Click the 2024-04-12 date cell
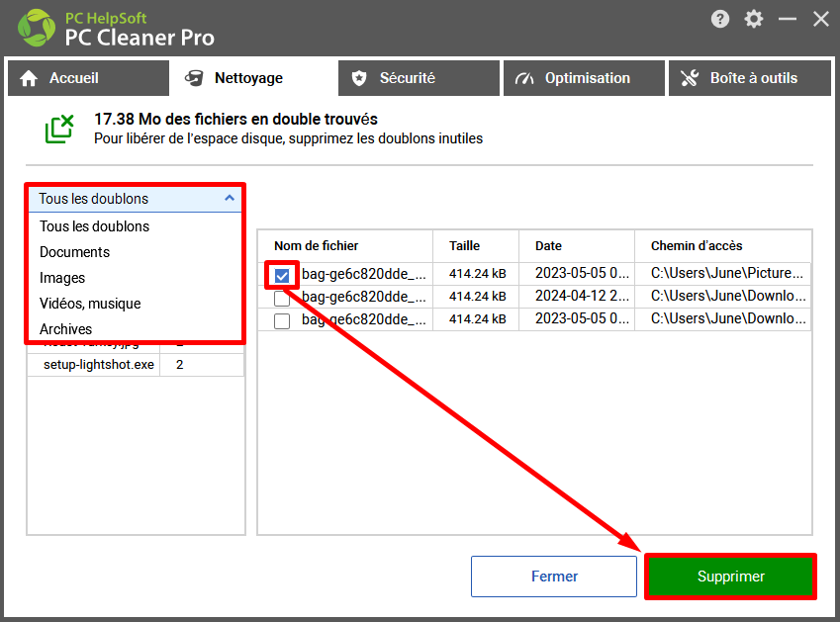840x622 pixels. click(x=582, y=296)
